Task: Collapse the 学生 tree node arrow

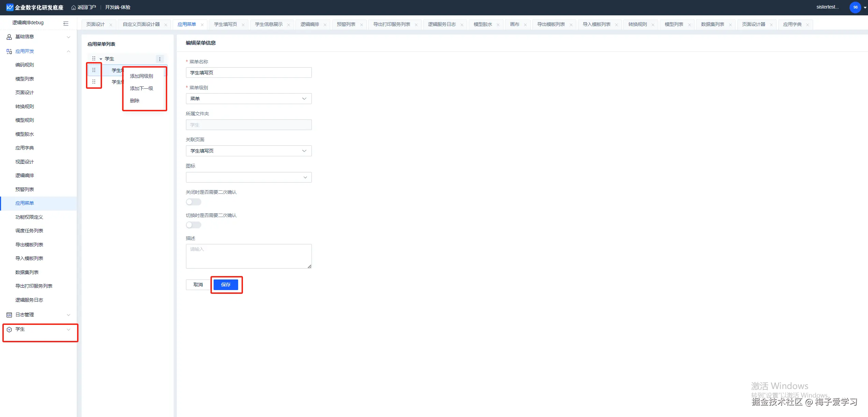Action: pos(101,59)
